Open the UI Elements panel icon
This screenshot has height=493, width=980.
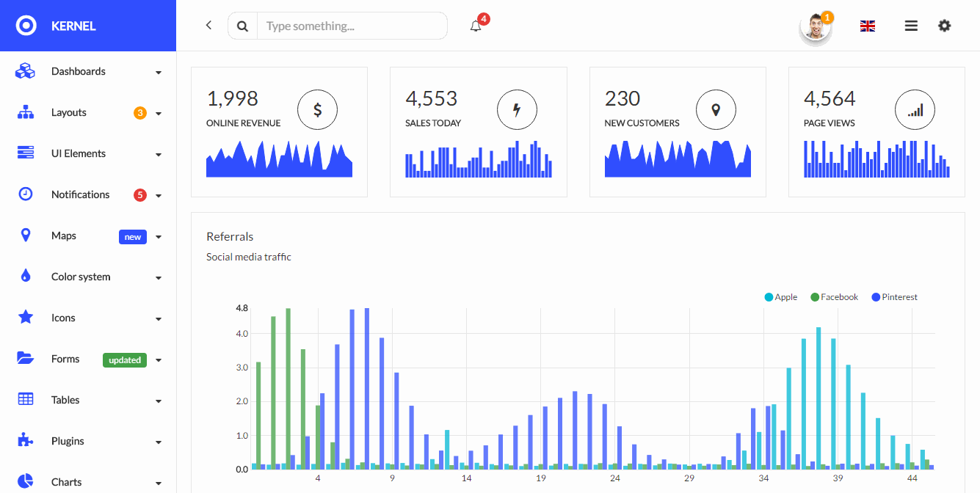pyautogui.click(x=24, y=153)
